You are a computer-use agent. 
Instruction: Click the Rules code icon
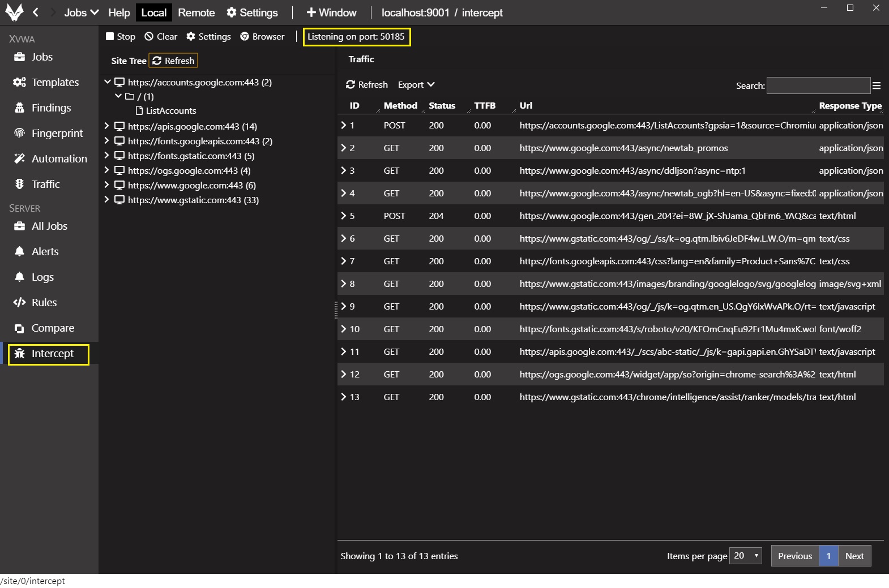[19, 303]
